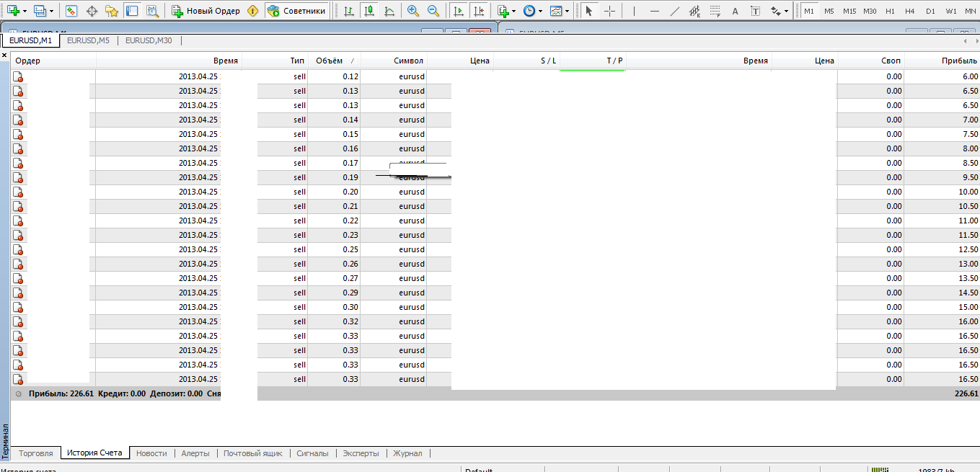Close the Terminal panel with X
The height and width of the screenshot is (472, 980).
click(4, 55)
